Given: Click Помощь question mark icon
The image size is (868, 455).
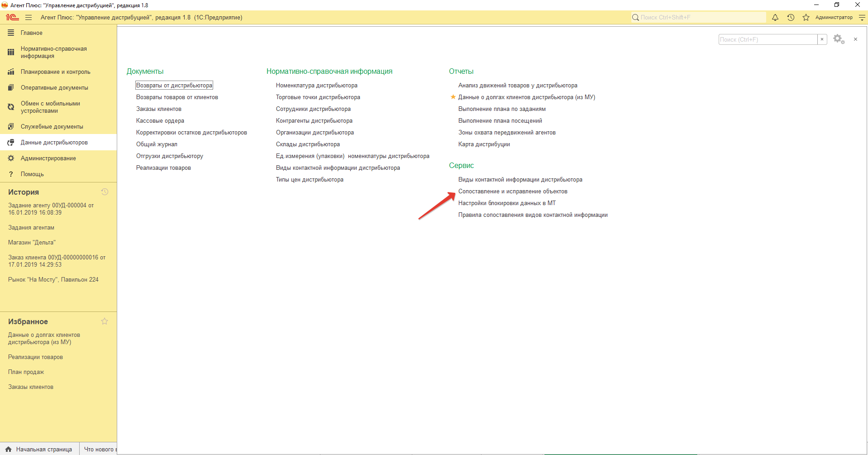Looking at the screenshot, I should pos(11,174).
